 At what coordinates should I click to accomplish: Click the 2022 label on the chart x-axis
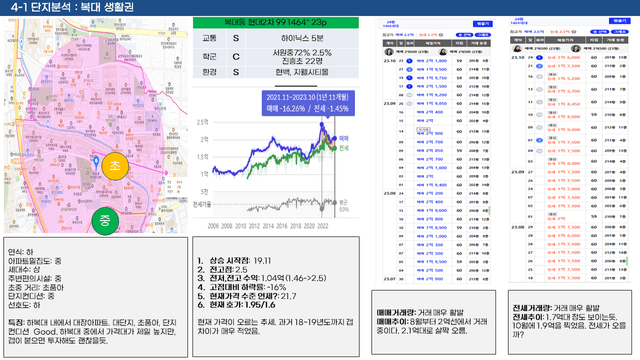(323, 226)
